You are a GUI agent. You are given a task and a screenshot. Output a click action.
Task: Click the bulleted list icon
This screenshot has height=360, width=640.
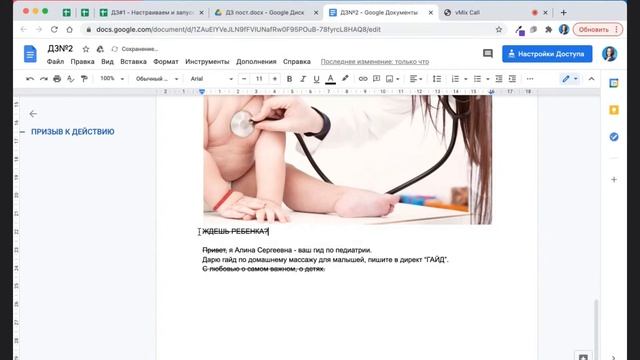[477, 79]
